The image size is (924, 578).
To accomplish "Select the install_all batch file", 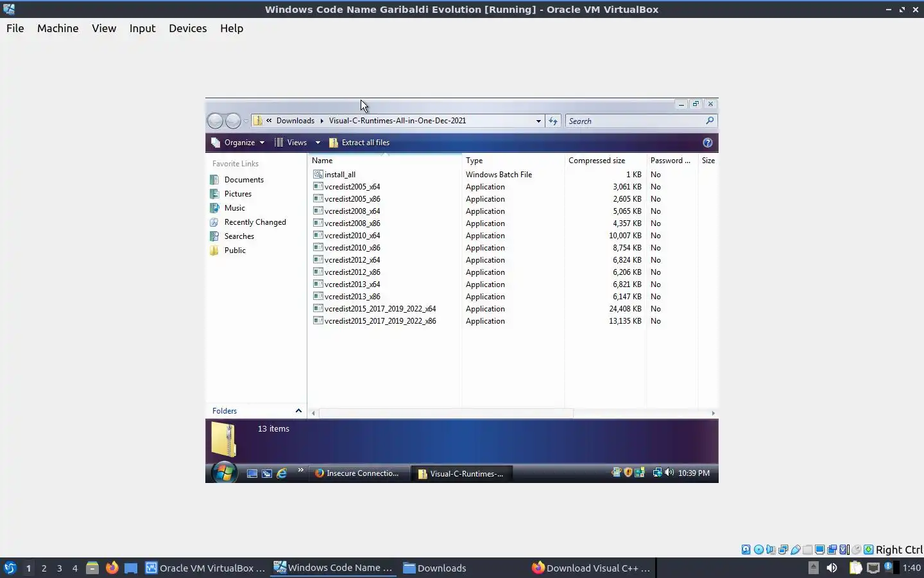I will point(334,175).
